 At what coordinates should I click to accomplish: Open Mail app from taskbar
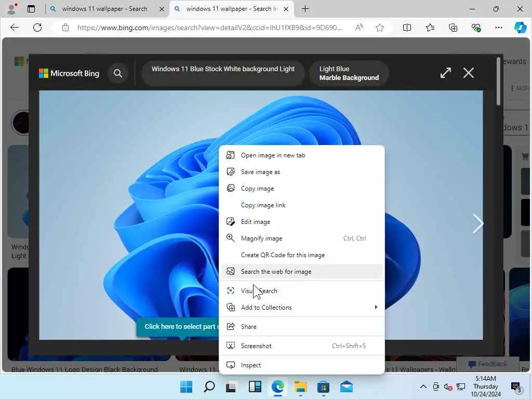(x=347, y=387)
